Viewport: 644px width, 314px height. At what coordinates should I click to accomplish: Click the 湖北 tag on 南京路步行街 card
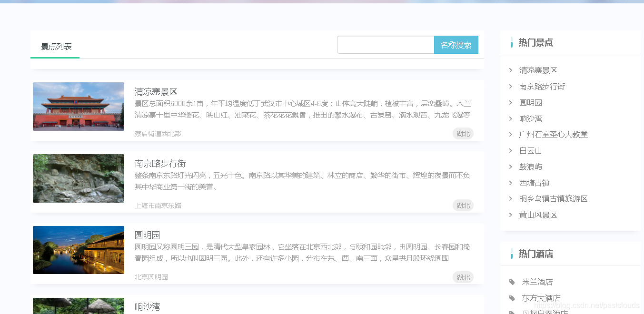(463, 206)
